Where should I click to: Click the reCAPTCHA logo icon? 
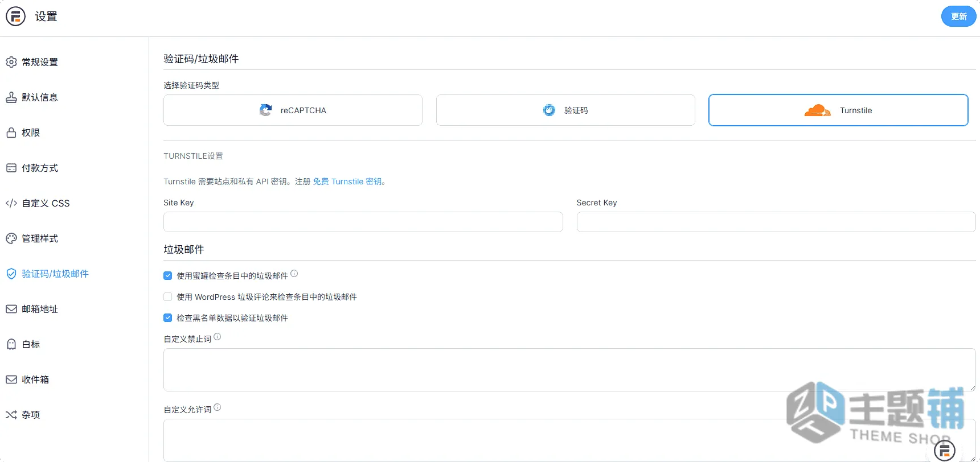(265, 110)
